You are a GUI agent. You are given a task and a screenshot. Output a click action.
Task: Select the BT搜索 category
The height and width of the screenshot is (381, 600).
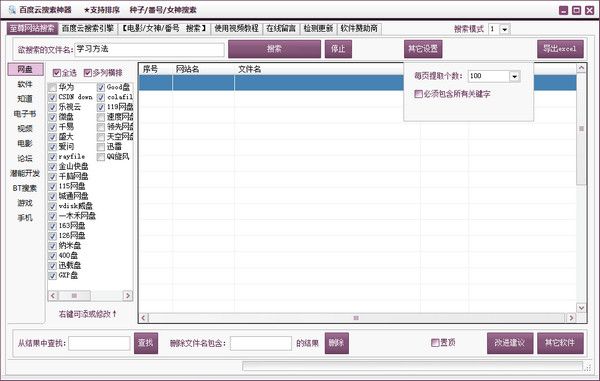pos(25,189)
